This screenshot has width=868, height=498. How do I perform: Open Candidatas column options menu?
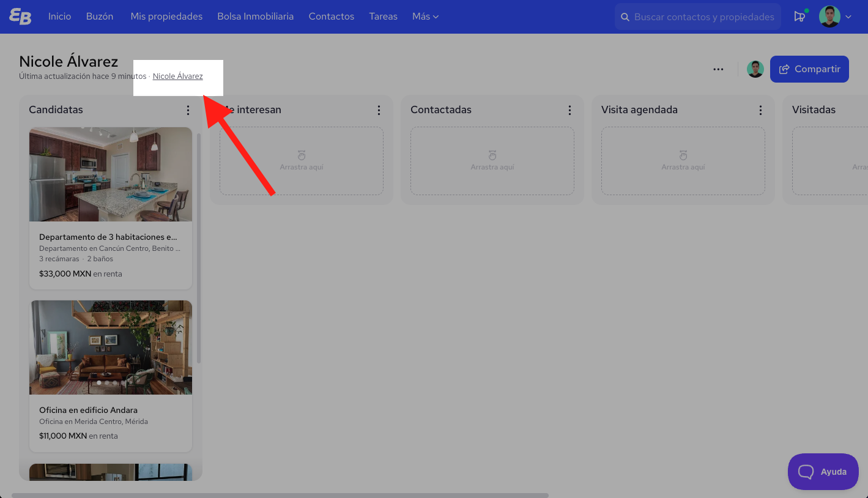coord(188,110)
